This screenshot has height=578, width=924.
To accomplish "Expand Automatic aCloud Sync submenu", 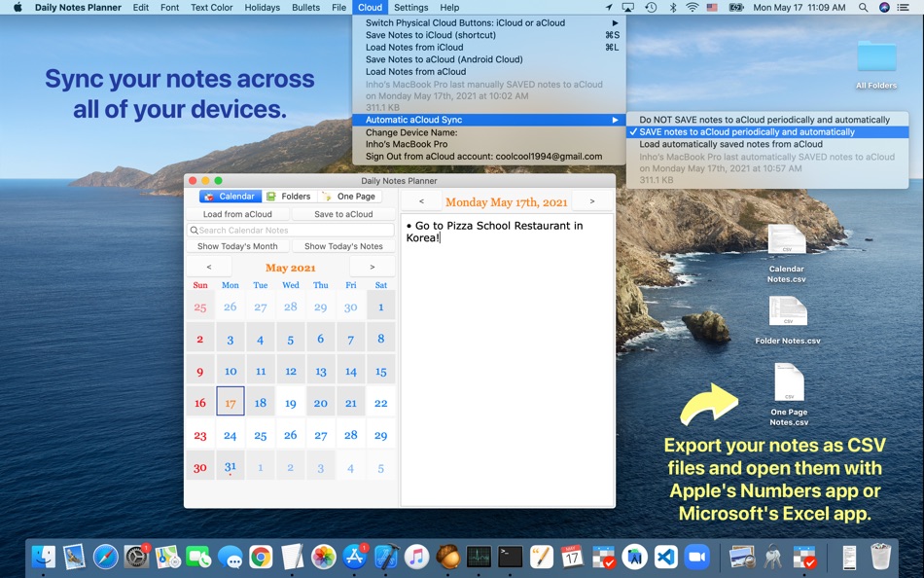I will [x=489, y=120].
